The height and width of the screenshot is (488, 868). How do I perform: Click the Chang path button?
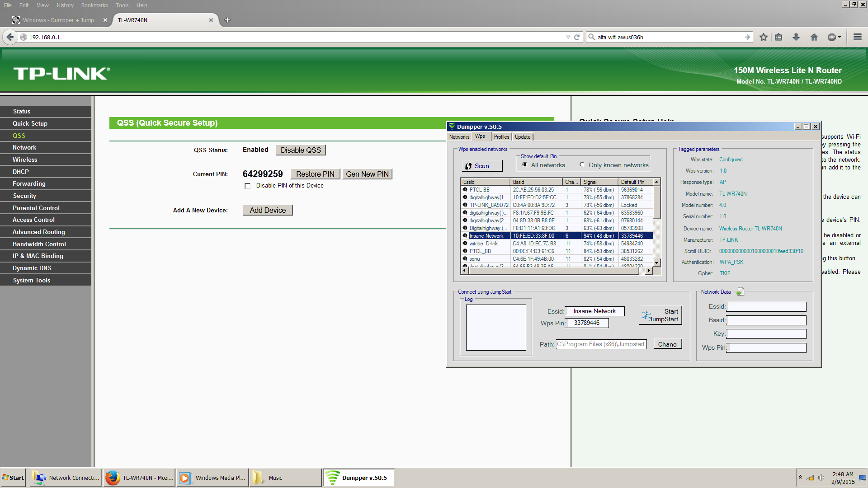(667, 344)
